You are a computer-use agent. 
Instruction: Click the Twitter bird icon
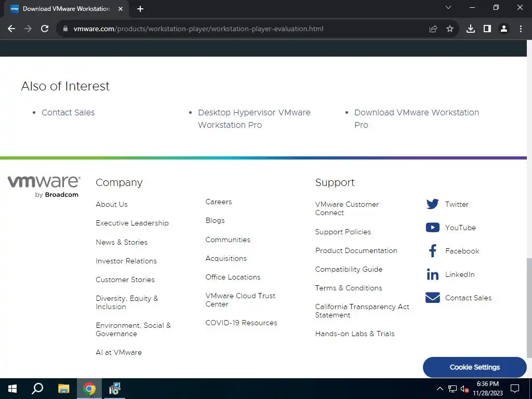433,204
